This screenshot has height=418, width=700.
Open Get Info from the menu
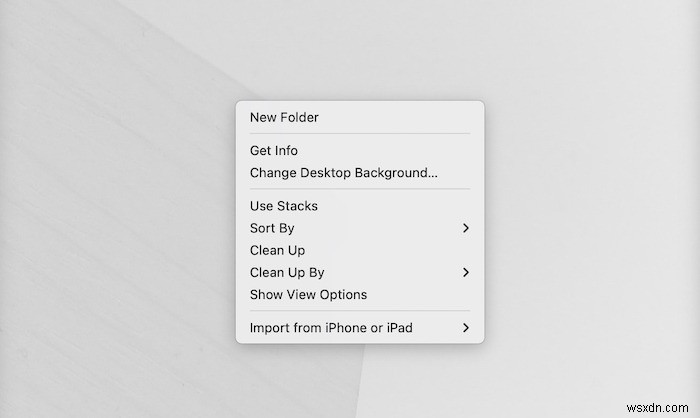pyautogui.click(x=274, y=151)
